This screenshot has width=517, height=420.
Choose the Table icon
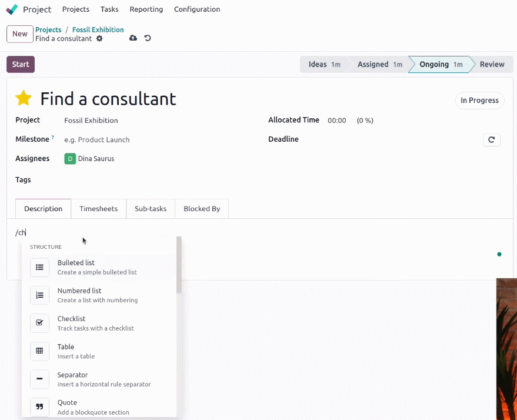click(39, 351)
